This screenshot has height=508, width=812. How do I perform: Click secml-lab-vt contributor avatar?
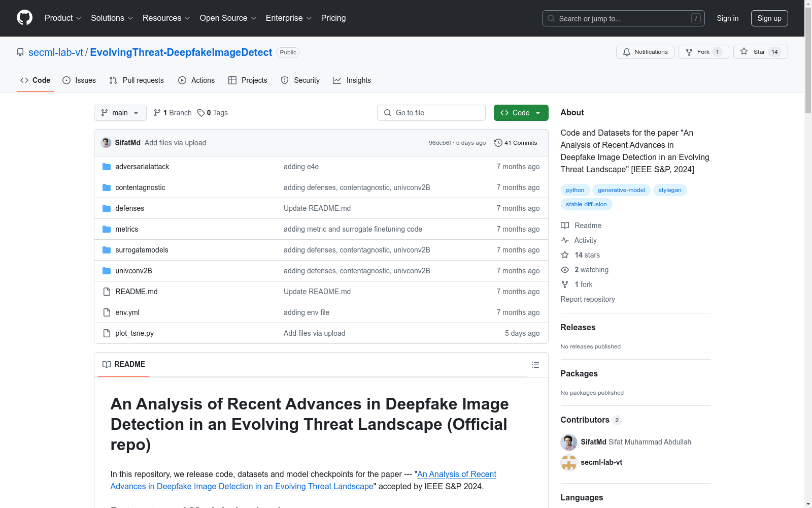(x=569, y=462)
